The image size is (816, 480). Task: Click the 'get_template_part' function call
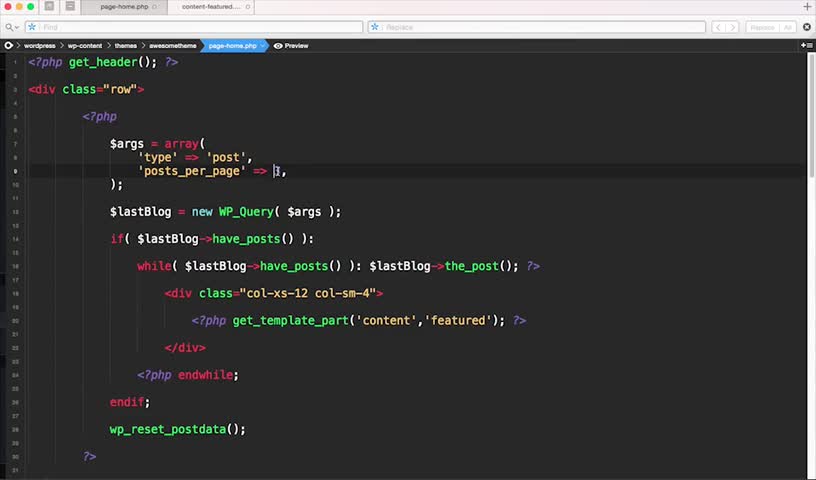point(290,320)
